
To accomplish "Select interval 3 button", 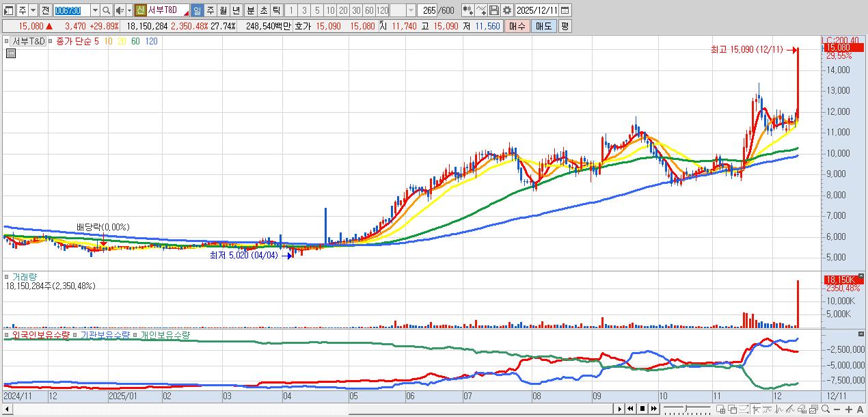I will pyautogui.click(x=303, y=10).
